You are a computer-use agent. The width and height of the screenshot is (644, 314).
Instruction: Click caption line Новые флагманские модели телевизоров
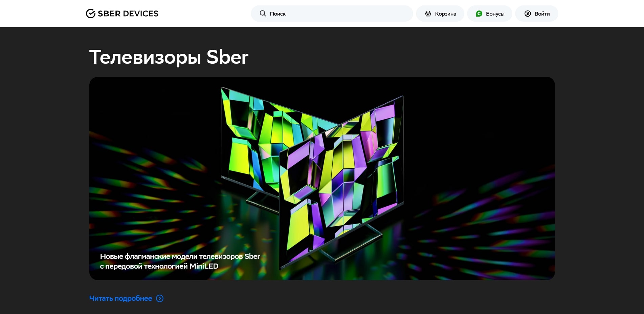click(180, 256)
